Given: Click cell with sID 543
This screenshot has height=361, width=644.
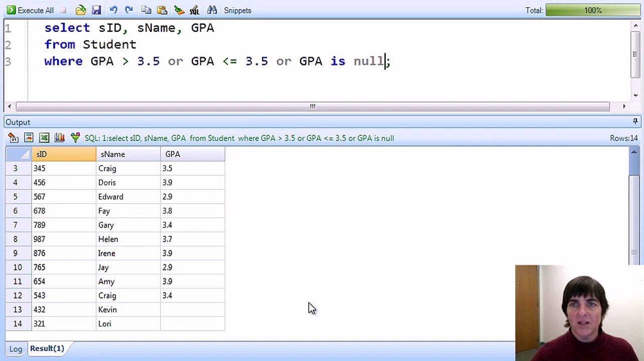Looking at the screenshot, I should click(x=64, y=295).
